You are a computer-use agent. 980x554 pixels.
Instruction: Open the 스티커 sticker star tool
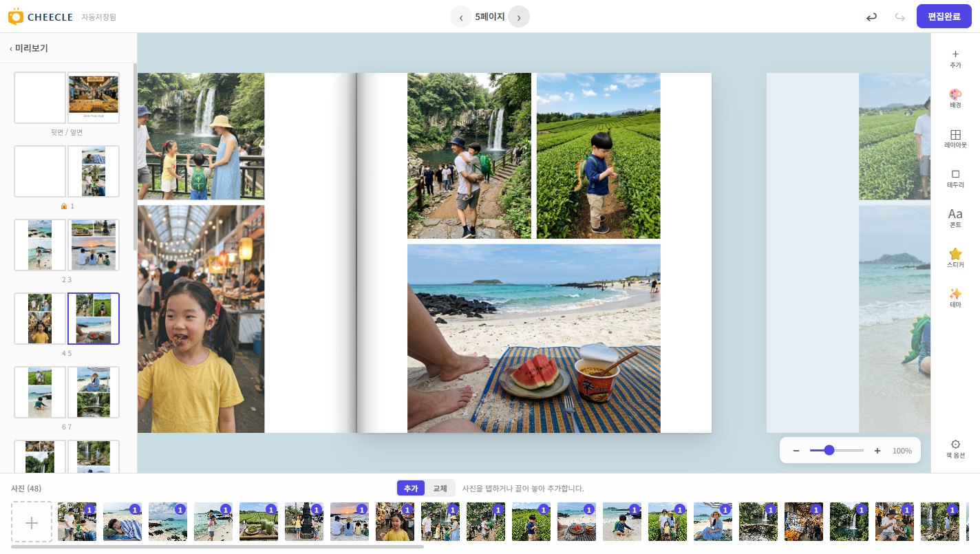(955, 258)
